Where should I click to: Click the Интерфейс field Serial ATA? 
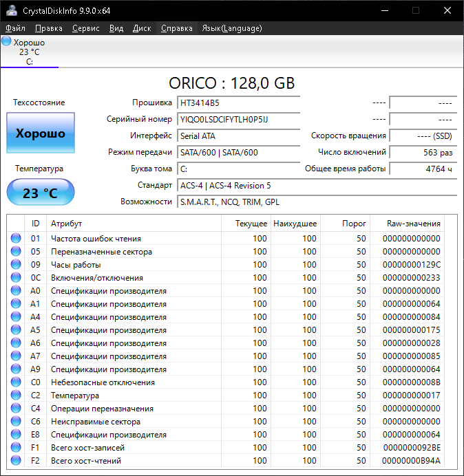click(238, 136)
